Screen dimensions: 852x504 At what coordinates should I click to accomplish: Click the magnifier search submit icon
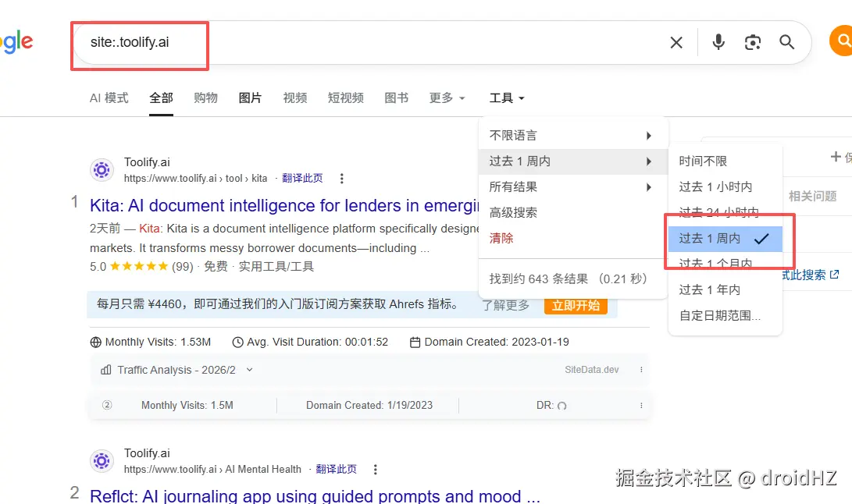(787, 42)
